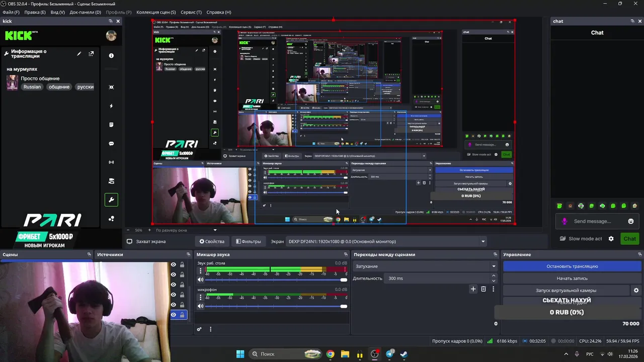Image resolution: width=644 pixels, height=362 pixels.
Task: Mute the микрофон speaker icon
Action: click(201, 306)
